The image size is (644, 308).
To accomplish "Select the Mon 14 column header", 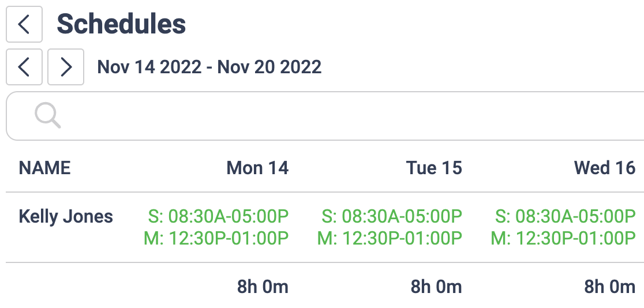I will (x=257, y=168).
